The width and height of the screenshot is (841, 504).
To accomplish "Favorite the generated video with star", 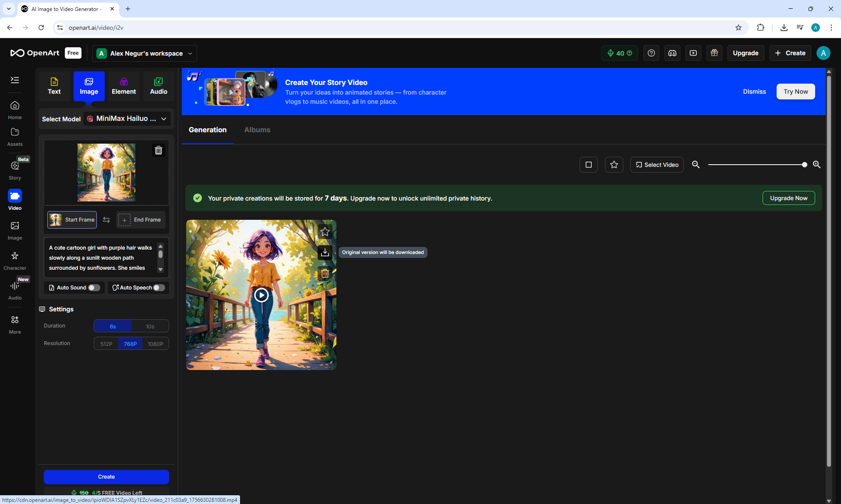I will (x=325, y=232).
